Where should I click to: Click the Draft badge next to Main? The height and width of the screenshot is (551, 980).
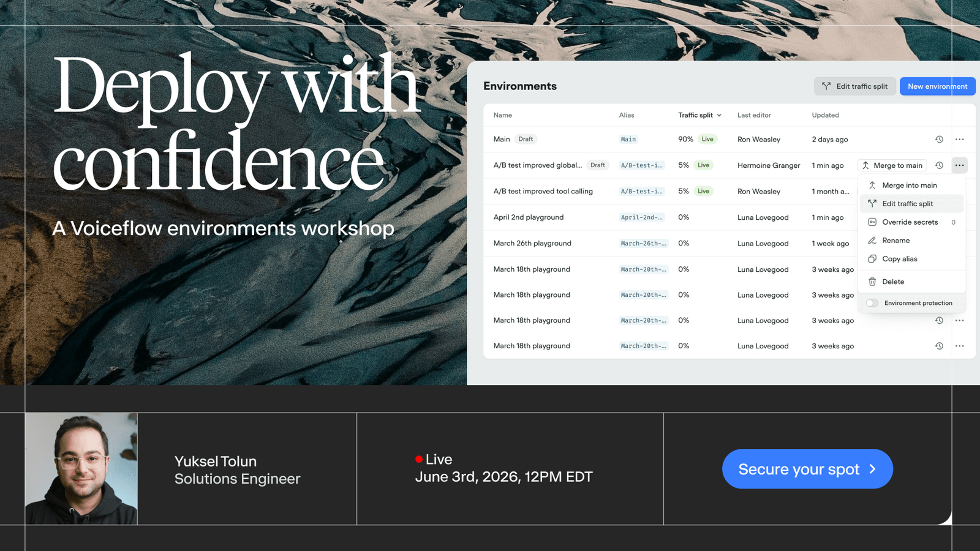526,139
